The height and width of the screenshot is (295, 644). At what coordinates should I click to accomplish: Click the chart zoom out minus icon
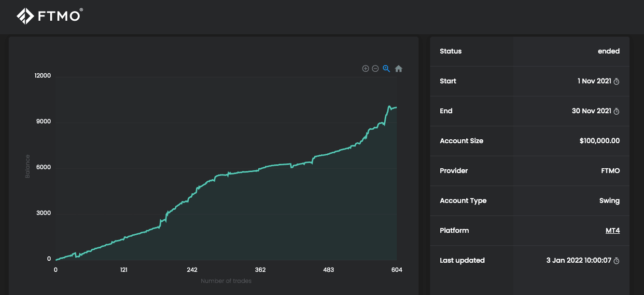coord(375,68)
